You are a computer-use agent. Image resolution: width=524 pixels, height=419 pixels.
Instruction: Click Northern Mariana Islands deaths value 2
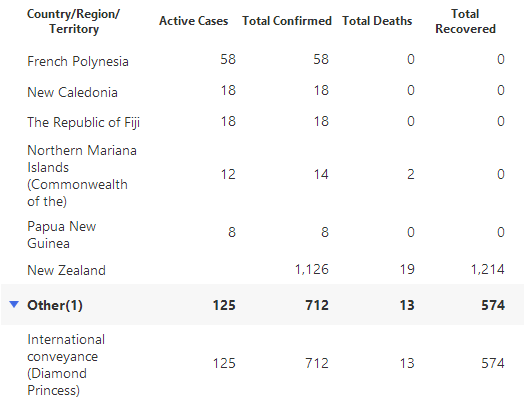tap(411, 174)
